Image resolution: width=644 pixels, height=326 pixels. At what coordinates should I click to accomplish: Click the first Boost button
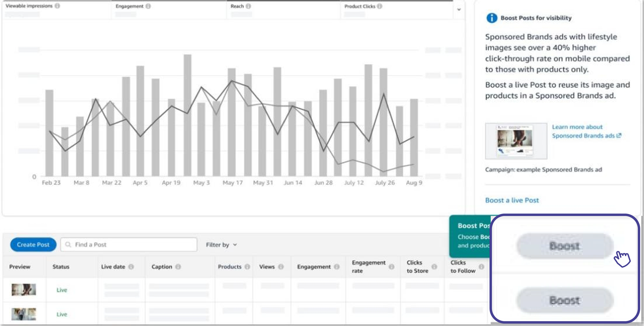[x=565, y=246]
